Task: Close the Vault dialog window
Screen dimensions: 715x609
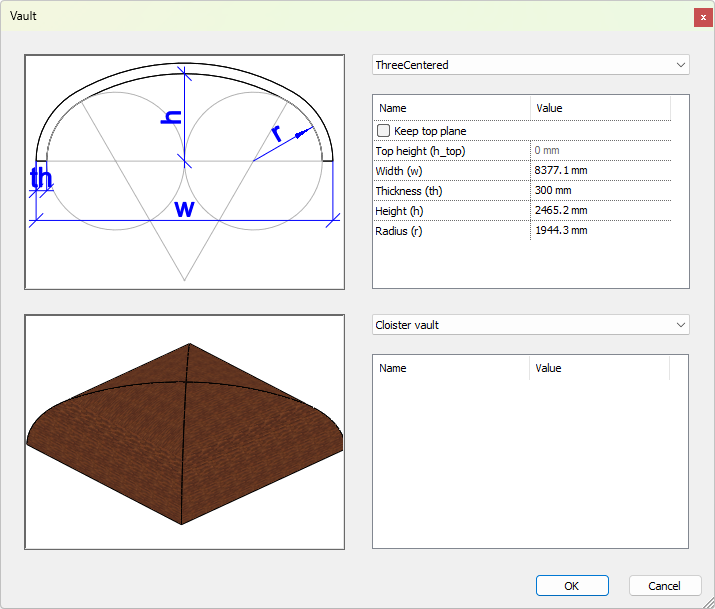Action: 703,17
